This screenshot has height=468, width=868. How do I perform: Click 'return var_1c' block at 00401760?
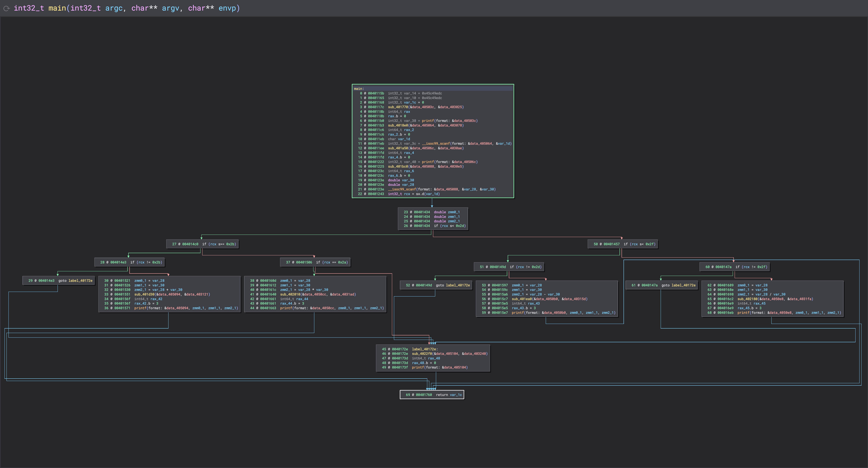pos(432,395)
